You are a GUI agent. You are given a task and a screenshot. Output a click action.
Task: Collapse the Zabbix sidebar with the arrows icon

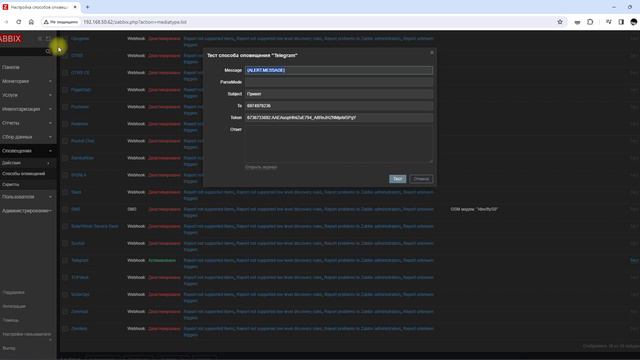pos(40,38)
